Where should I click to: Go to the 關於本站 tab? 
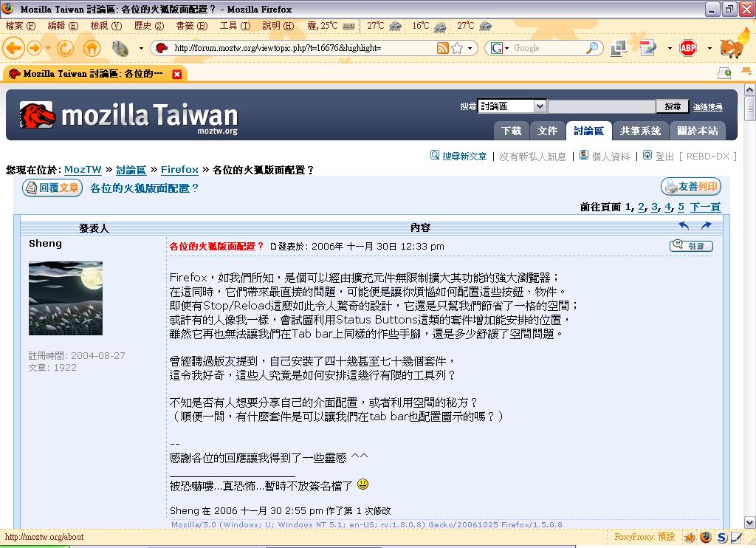pos(697,131)
